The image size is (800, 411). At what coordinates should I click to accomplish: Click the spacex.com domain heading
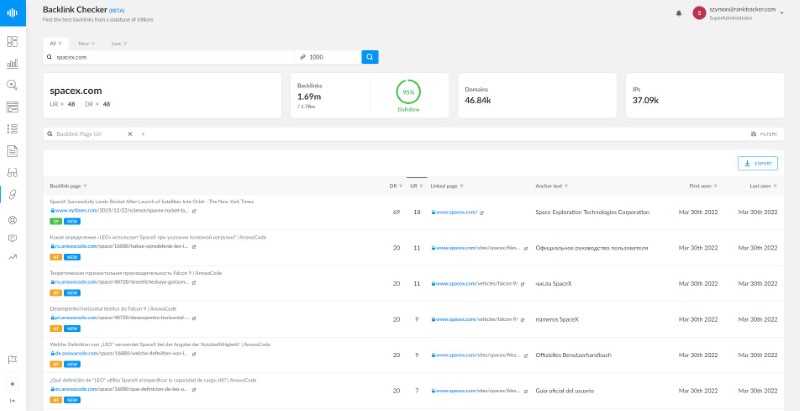(x=76, y=91)
